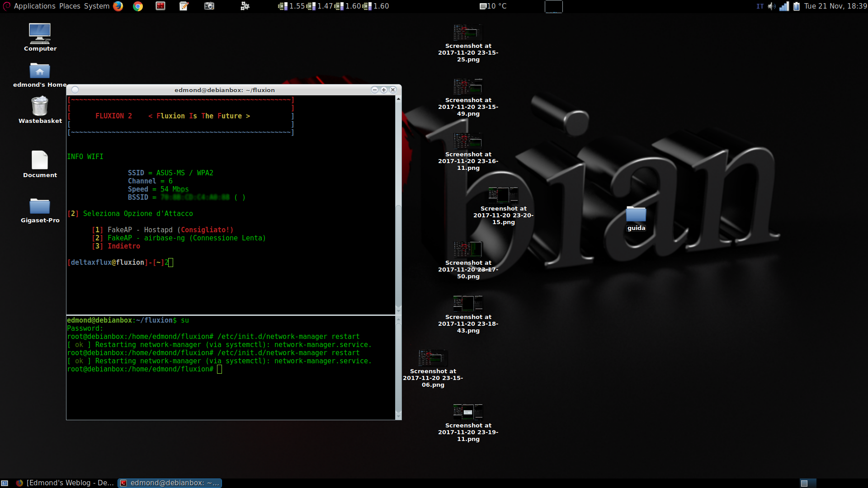Screen dimensions: 868x488
Task: Select the Wastebasket desktop icon
Action: [40, 107]
